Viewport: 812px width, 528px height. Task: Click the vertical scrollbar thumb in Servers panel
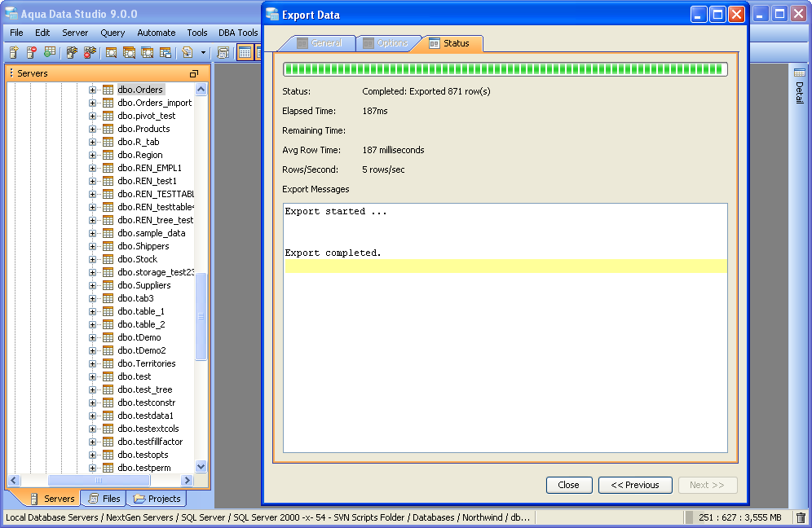(201, 316)
